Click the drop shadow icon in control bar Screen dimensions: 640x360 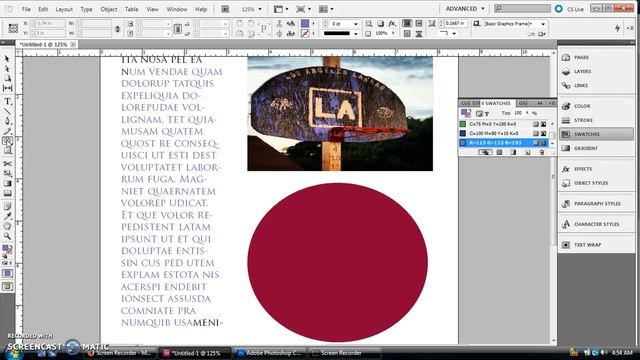click(x=380, y=24)
